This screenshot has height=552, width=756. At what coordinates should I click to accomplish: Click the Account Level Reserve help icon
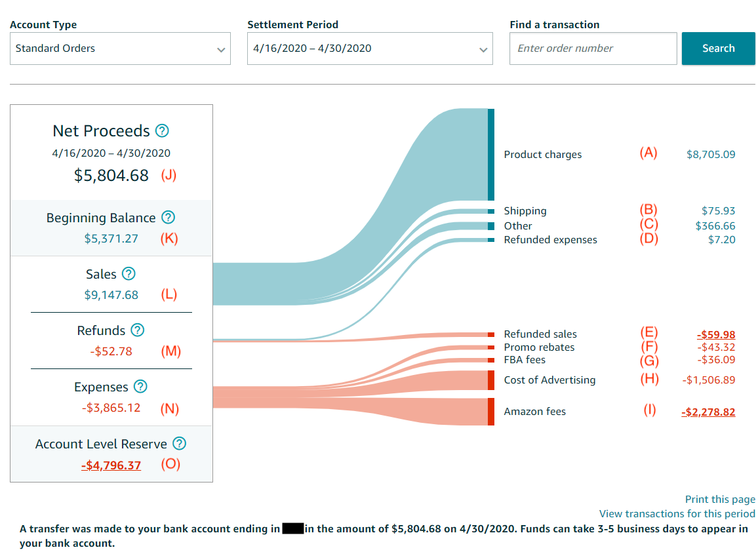point(179,443)
